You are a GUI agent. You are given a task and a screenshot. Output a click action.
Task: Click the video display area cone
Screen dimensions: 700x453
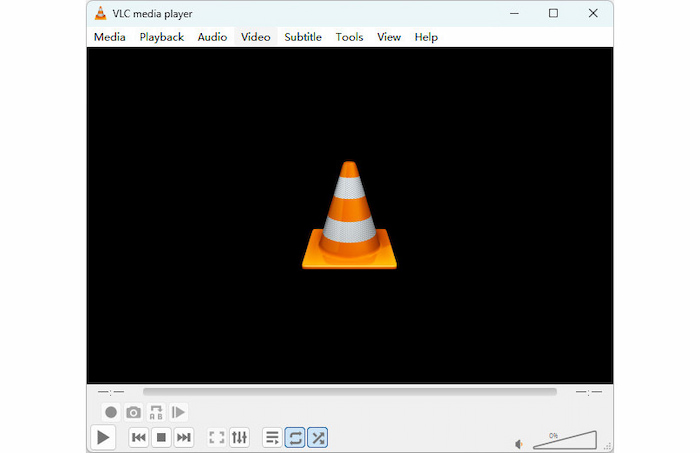pyautogui.click(x=350, y=215)
